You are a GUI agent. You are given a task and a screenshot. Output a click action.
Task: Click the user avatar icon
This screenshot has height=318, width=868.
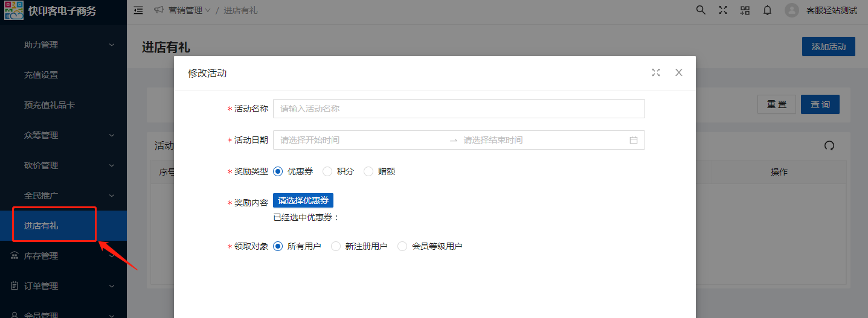pos(791,10)
